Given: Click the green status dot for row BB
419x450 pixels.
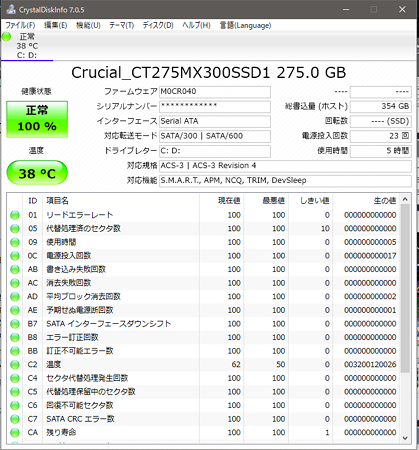Looking at the screenshot, I should tap(15, 351).
